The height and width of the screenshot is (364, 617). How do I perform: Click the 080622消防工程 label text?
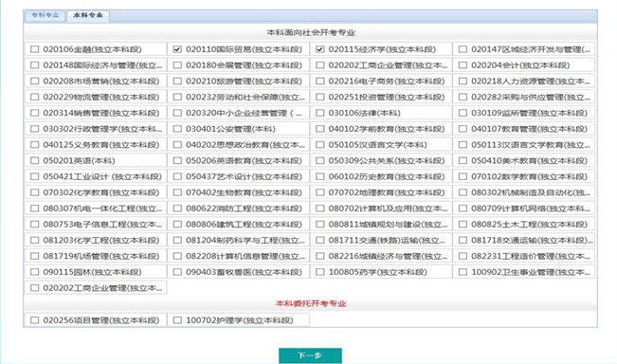244,209
